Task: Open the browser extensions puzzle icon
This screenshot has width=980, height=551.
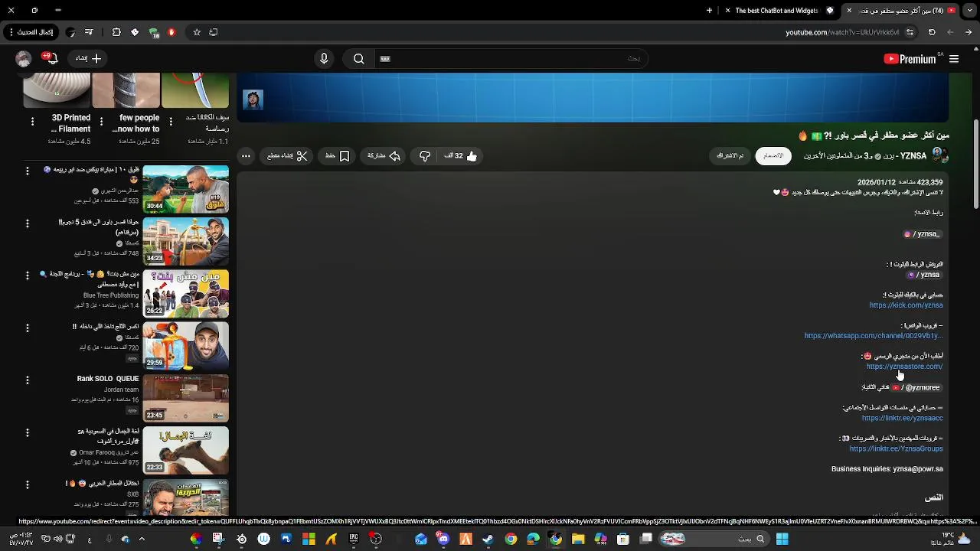Action: pos(116,32)
